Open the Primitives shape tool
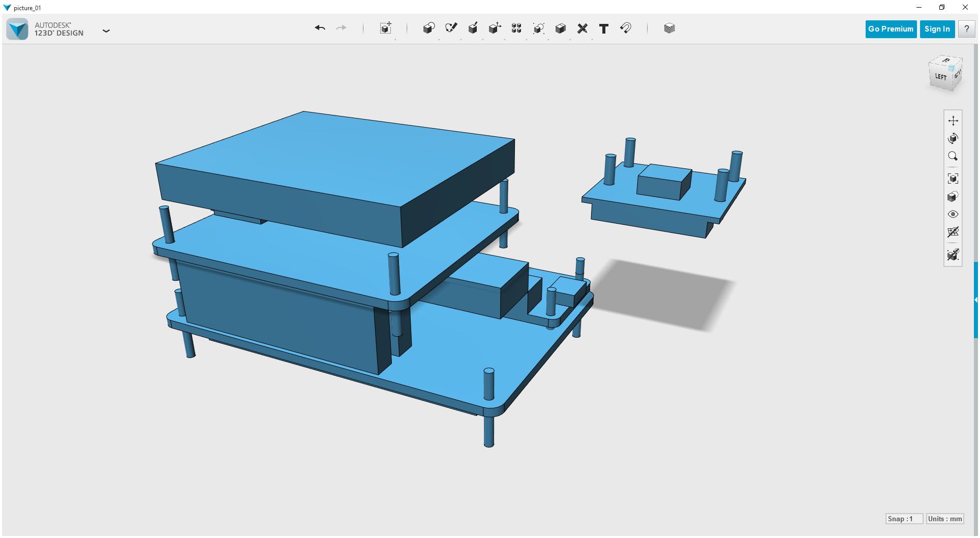980x538 pixels. coord(428,28)
